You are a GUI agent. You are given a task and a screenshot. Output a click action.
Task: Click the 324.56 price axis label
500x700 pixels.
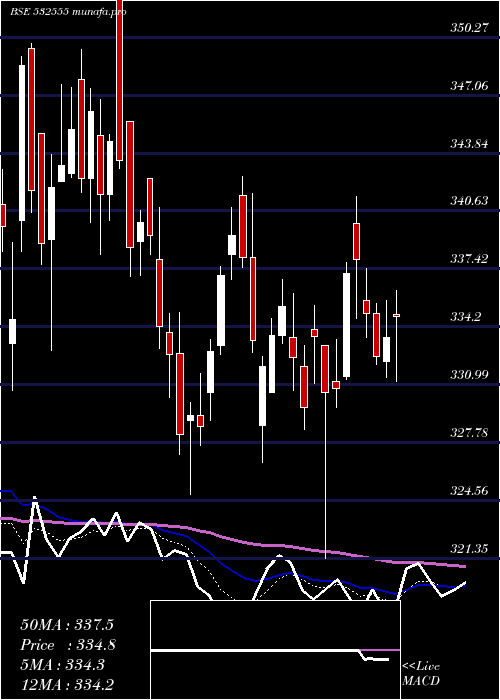pos(469,490)
